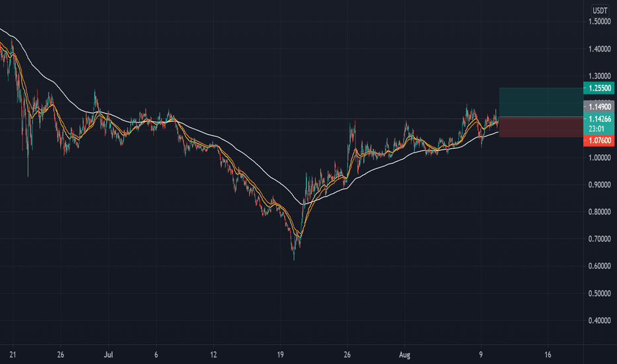Click the 1.14266 current price label
The height and width of the screenshot is (364, 617).
coord(599,119)
